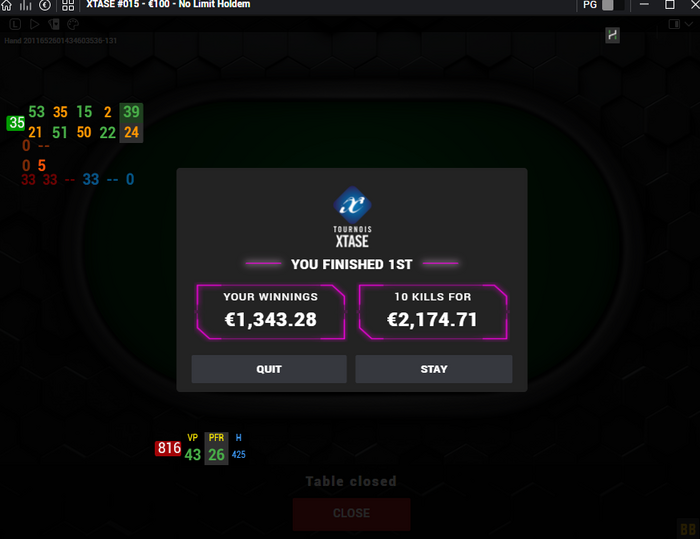Click the play replay icon

pos(34,24)
